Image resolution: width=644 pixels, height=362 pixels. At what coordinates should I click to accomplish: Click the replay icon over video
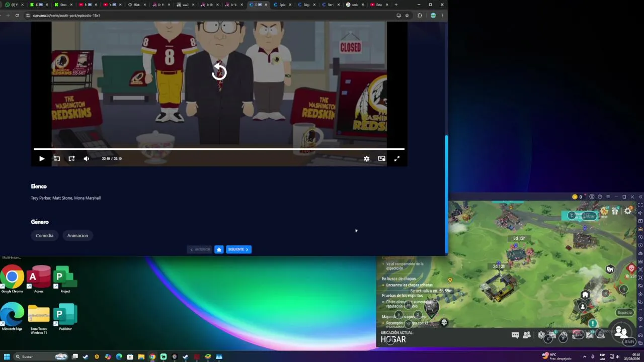[219, 72]
